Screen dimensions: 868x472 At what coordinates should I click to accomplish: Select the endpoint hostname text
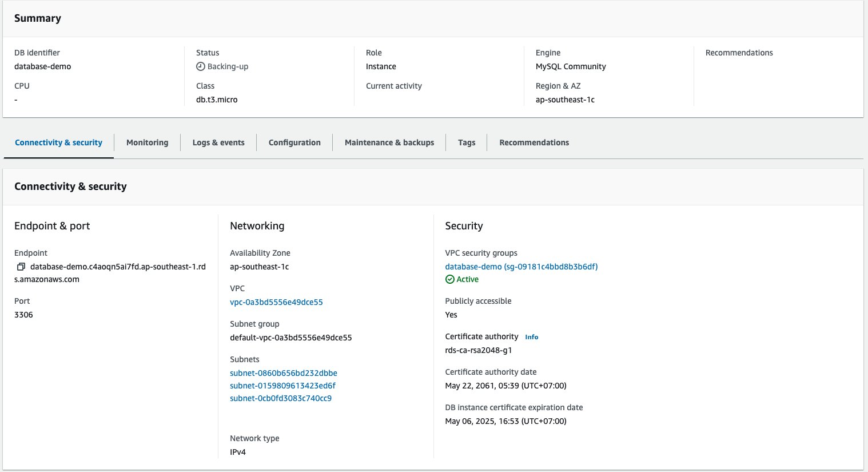pos(110,273)
